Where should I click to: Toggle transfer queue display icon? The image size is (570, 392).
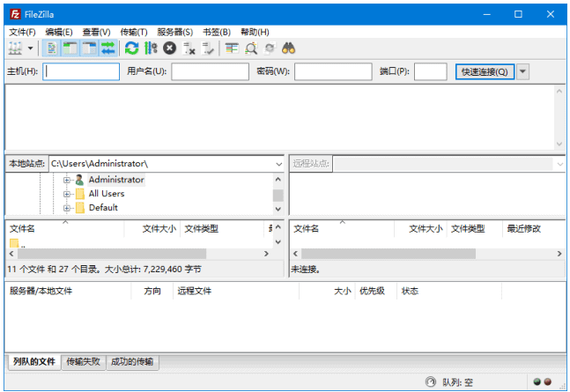[108, 48]
